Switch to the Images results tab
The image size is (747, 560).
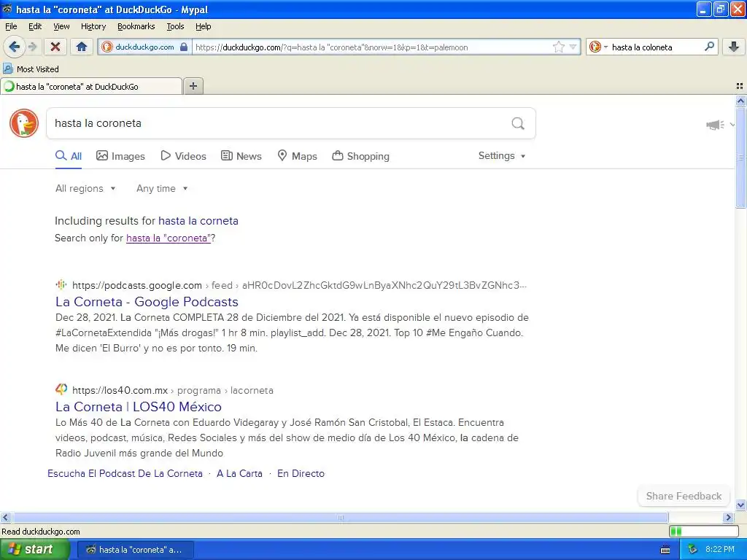[120, 156]
